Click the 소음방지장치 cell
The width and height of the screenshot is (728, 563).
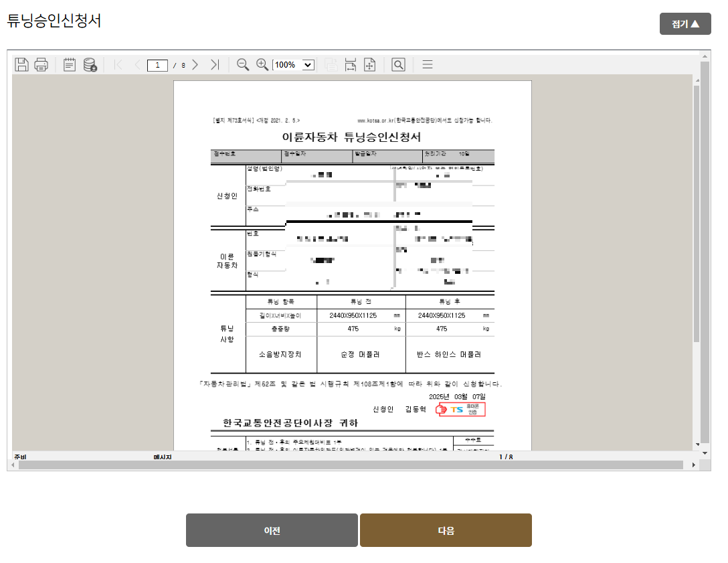click(x=280, y=354)
